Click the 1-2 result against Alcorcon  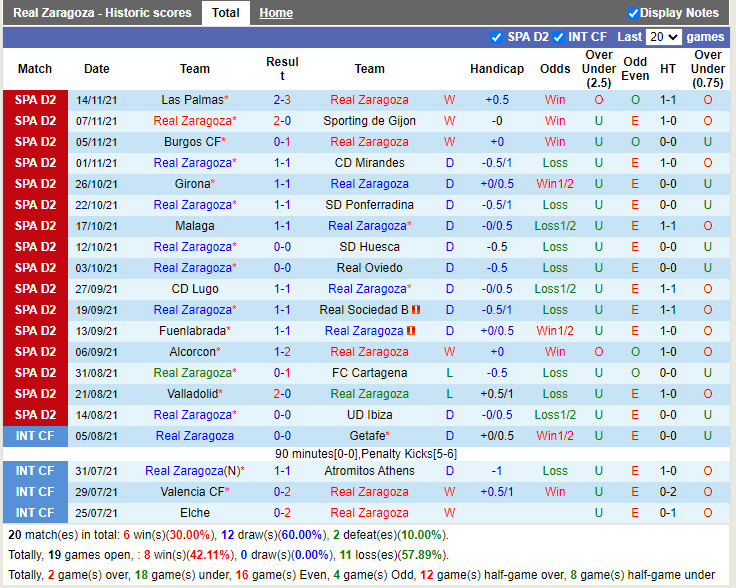tap(282, 352)
